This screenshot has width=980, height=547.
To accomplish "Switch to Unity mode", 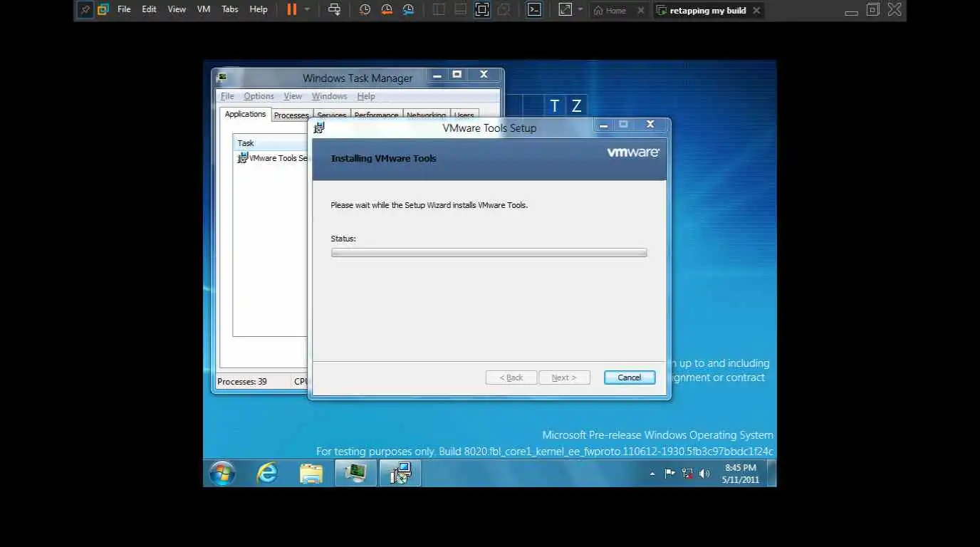I will [504, 10].
